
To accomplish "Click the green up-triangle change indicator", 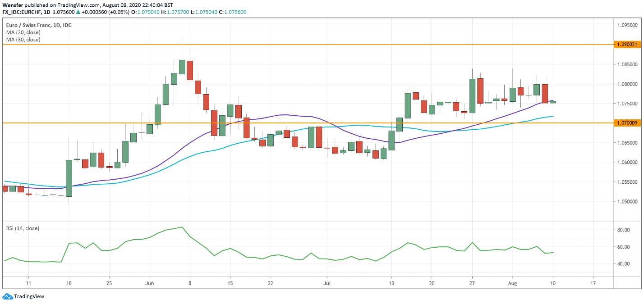I will (77, 12).
